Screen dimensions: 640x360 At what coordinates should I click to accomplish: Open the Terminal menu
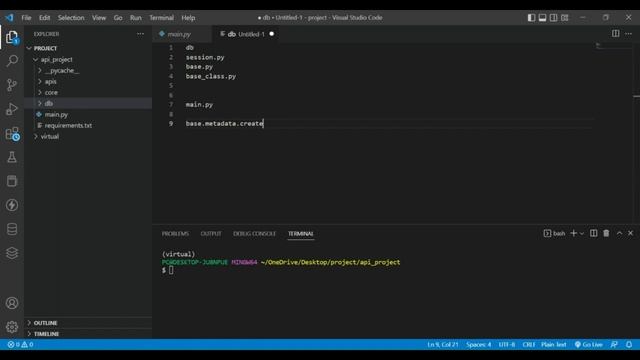(161, 18)
